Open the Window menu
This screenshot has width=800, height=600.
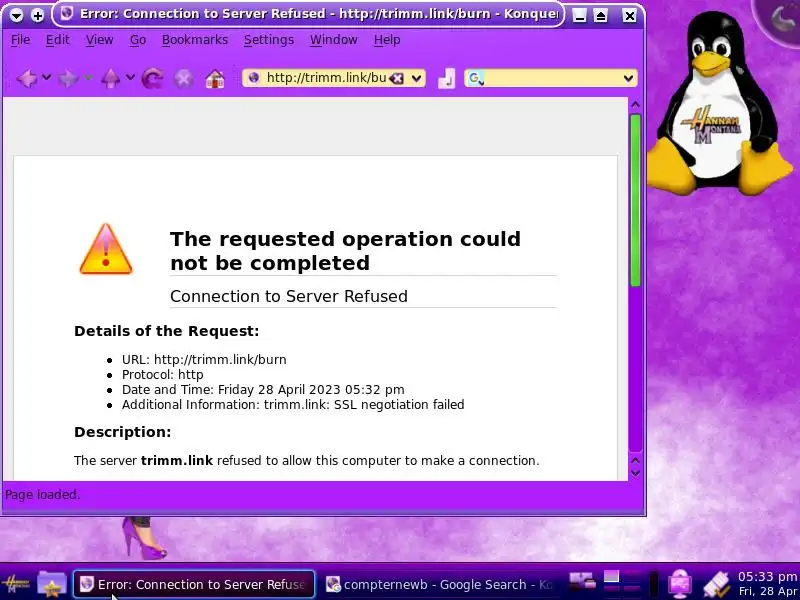click(334, 40)
